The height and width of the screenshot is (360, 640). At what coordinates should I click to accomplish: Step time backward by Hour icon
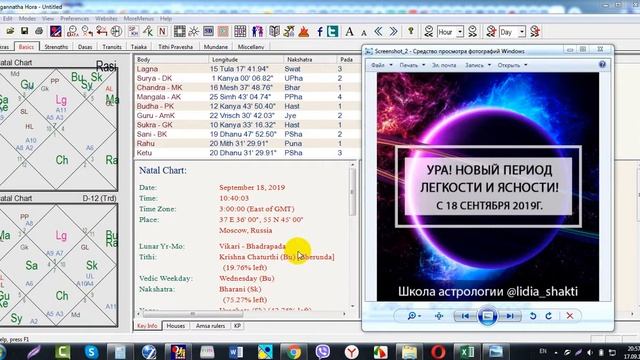428,31
